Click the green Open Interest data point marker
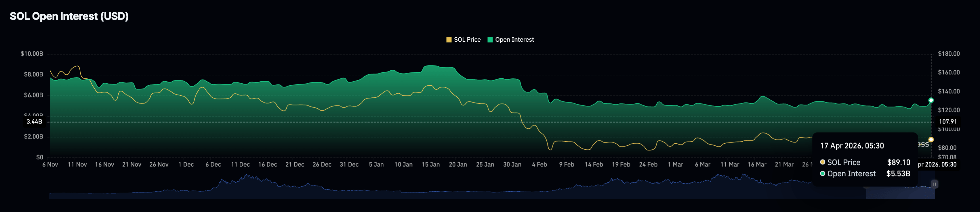 tap(931, 100)
